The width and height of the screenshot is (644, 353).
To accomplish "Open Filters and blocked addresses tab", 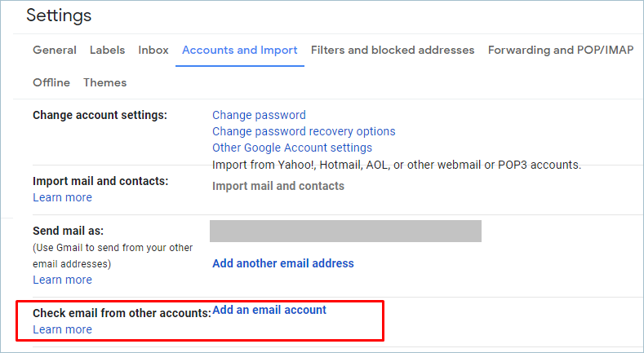I will 393,50.
